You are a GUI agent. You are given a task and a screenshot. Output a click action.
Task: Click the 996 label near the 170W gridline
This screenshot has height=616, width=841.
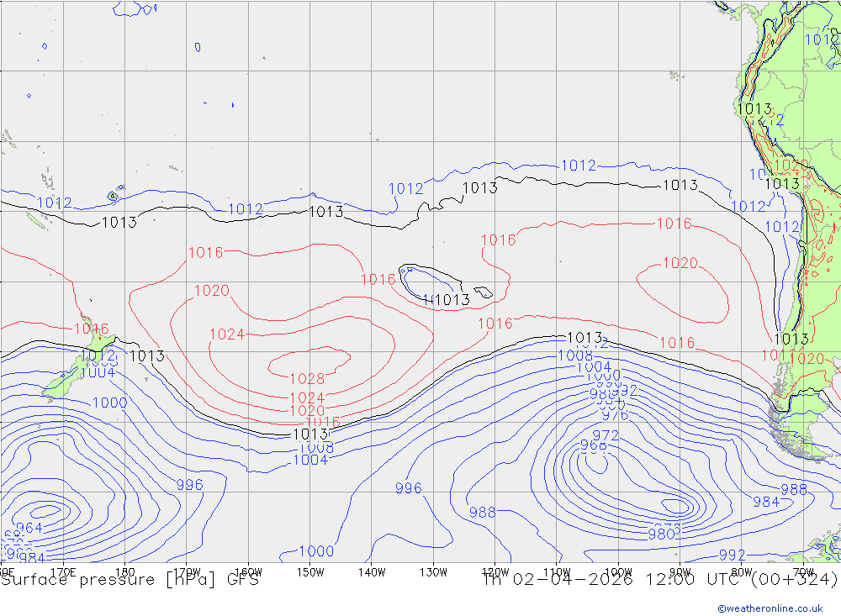pos(190,485)
